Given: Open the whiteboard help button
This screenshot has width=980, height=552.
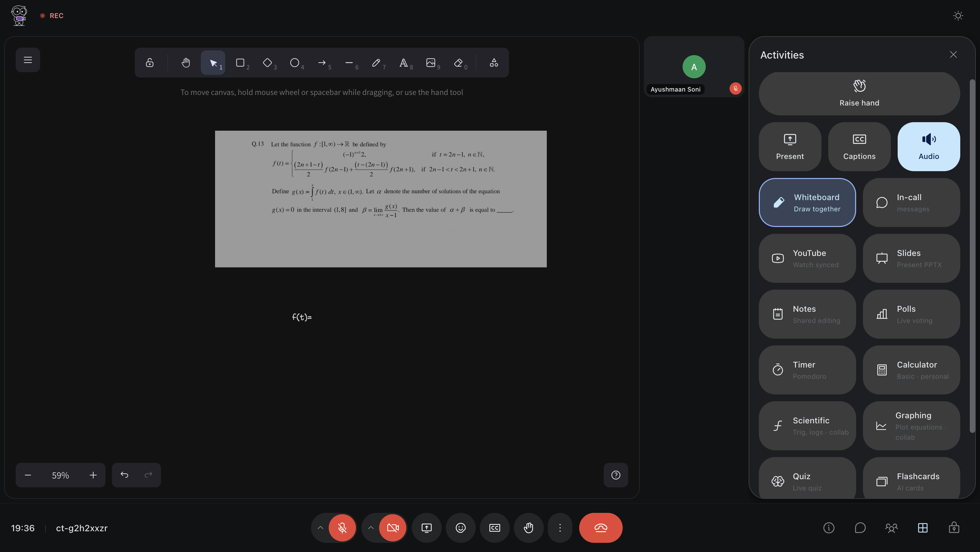Looking at the screenshot, I should click(616, 475).
